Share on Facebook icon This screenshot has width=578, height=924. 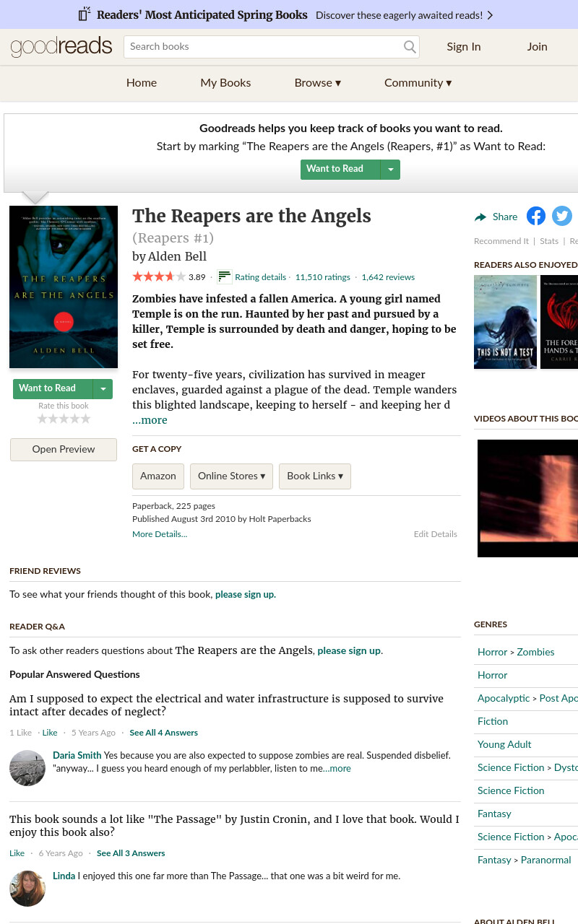535,216
